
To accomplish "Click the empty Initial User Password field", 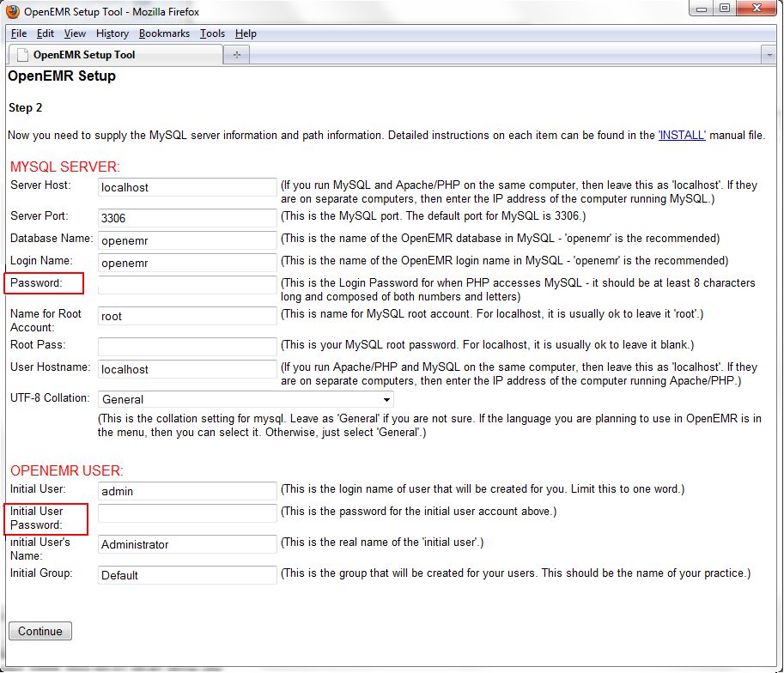I will tap(187, 513).
